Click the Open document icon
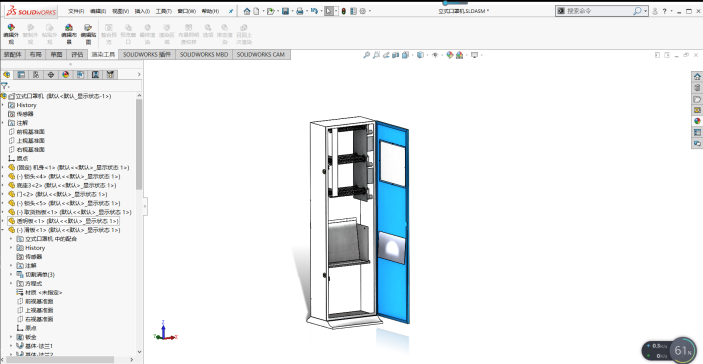This screenshot has width=703, height=364. (x=270, y=11)
